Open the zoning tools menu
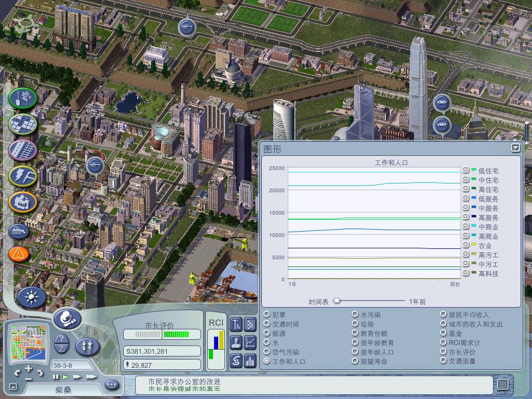The width and height of the screenshot is (532, 399). pyautogui.click(x=23, y=124)
